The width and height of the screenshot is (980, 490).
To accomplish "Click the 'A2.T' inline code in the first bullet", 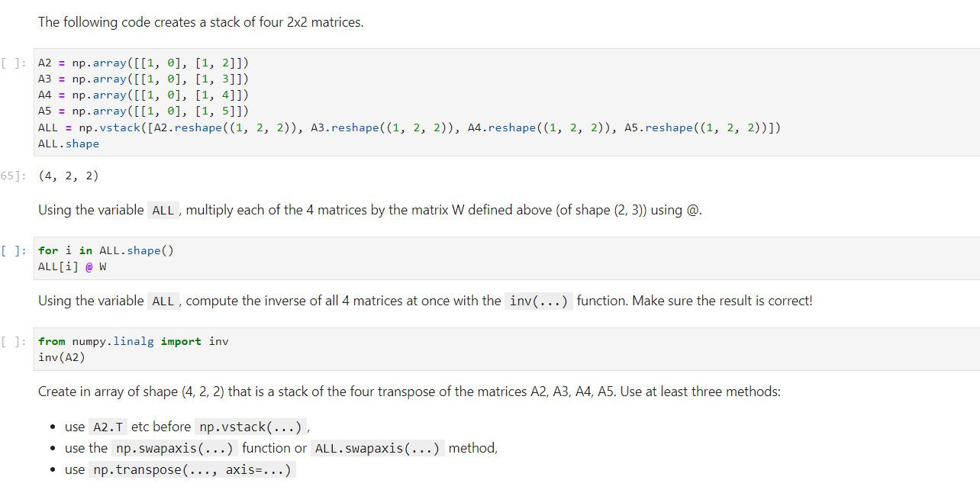I will [107, 427].
